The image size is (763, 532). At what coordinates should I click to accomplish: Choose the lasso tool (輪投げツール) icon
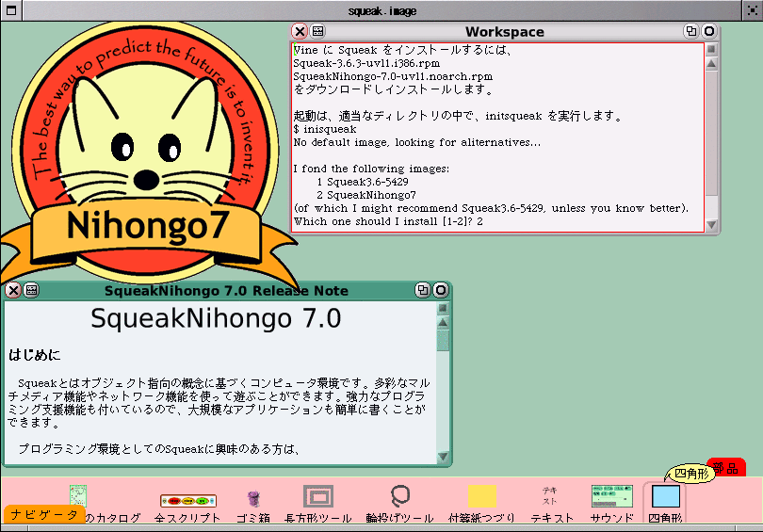point(399,496)
